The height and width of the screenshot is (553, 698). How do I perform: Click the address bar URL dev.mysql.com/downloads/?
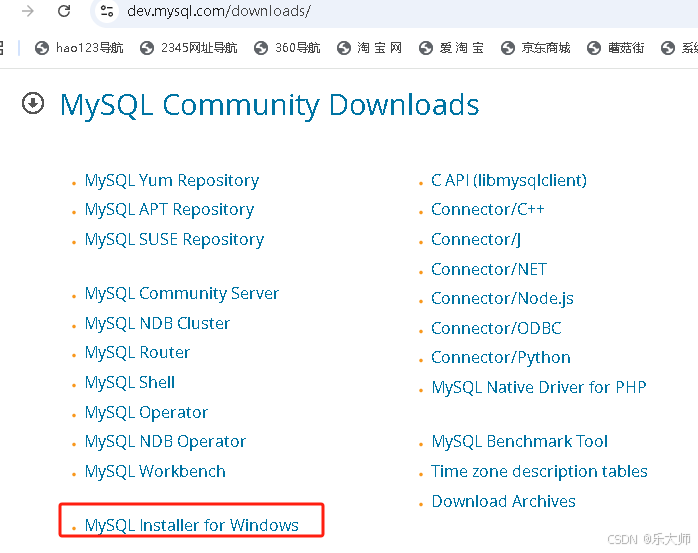(x=219, y=11)
